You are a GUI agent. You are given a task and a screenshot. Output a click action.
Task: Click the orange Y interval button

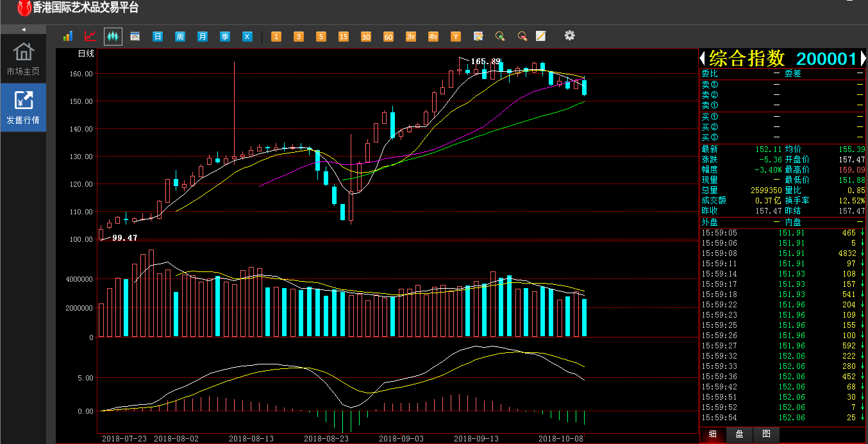[456, 37]
